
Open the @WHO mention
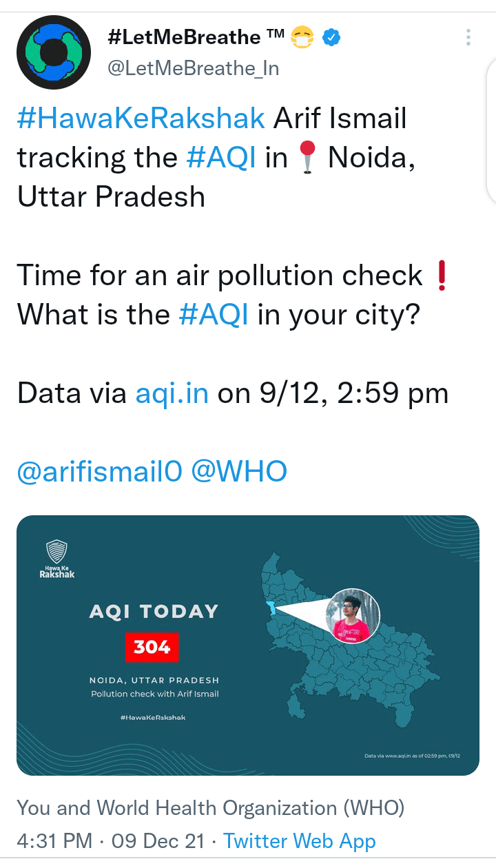[238, 472]
